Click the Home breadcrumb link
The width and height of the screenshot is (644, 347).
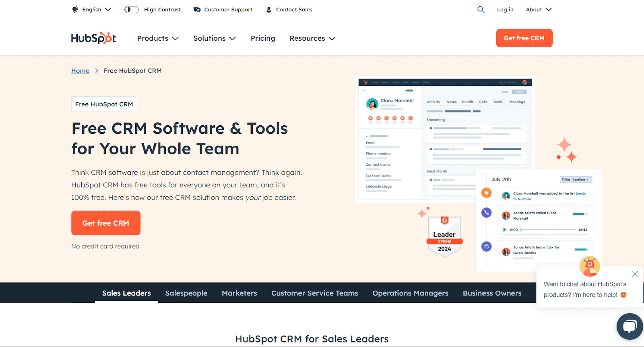pos(80,71)
